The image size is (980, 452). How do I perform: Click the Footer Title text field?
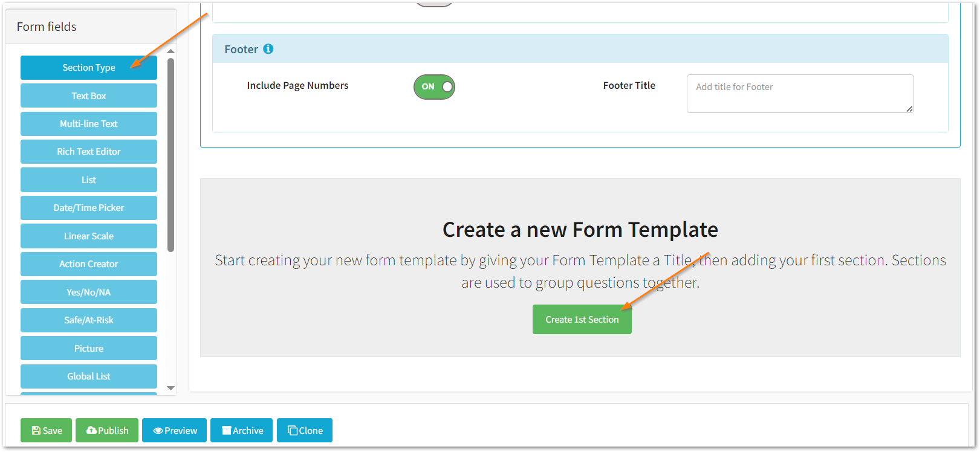(799, 94)
